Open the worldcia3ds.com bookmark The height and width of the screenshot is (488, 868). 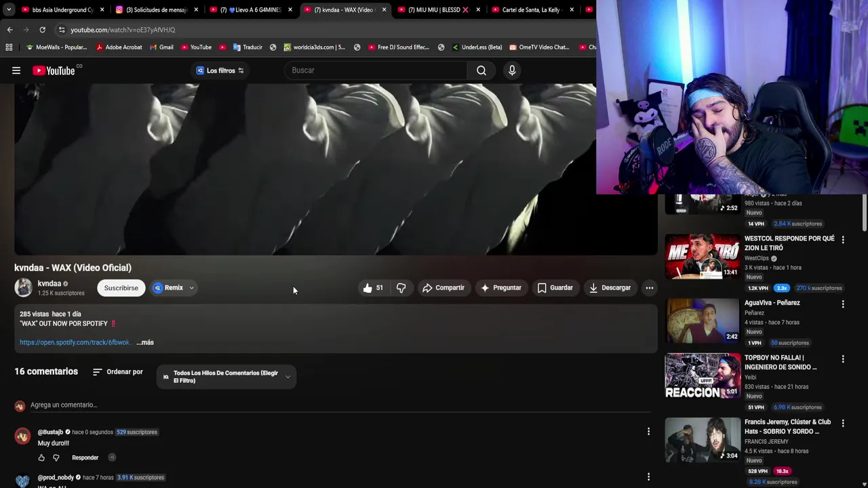click(315, 47)
